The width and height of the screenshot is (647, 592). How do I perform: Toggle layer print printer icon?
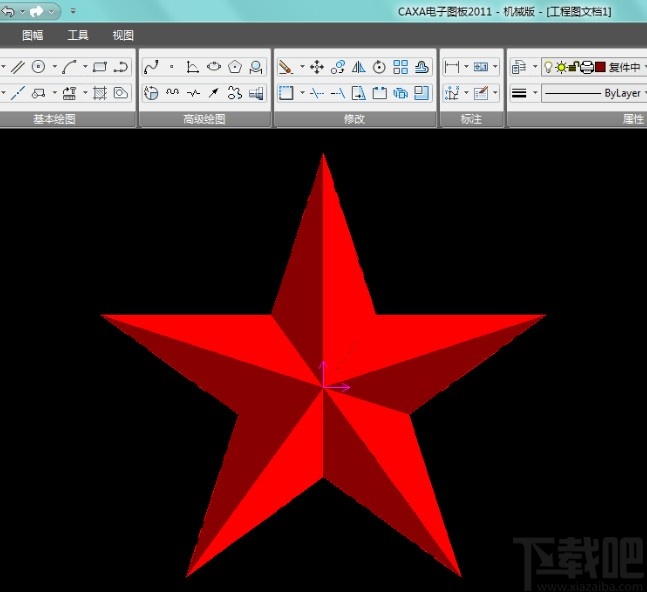coord(586,67)
